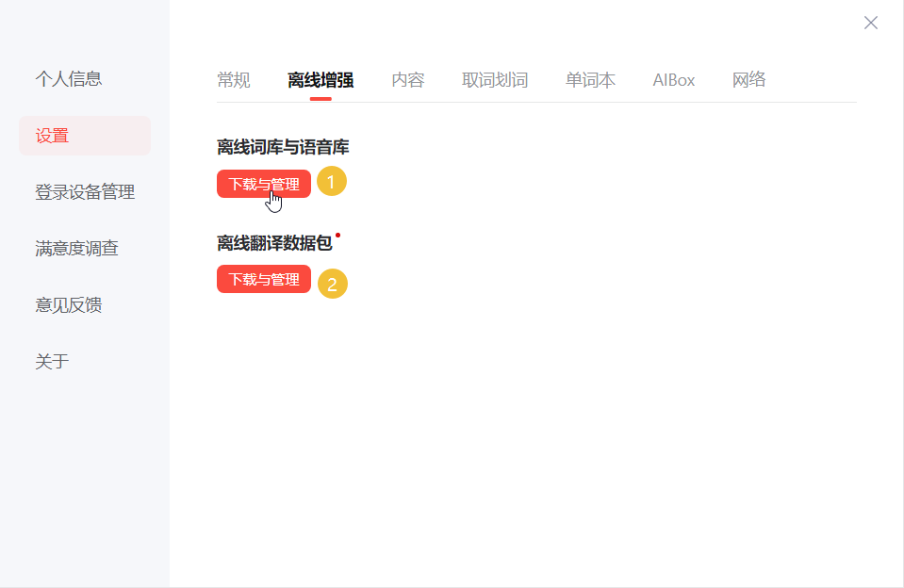Click 下载与管理 under 离线词库与语音库
This screenshot has width=904, height=588.
(264, 184)
